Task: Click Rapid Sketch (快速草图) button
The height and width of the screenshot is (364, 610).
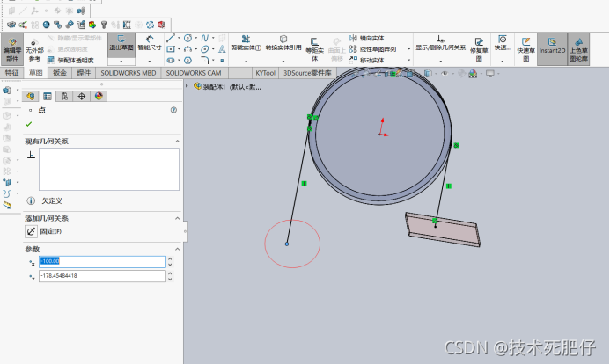Action: (x=526, y=49)
